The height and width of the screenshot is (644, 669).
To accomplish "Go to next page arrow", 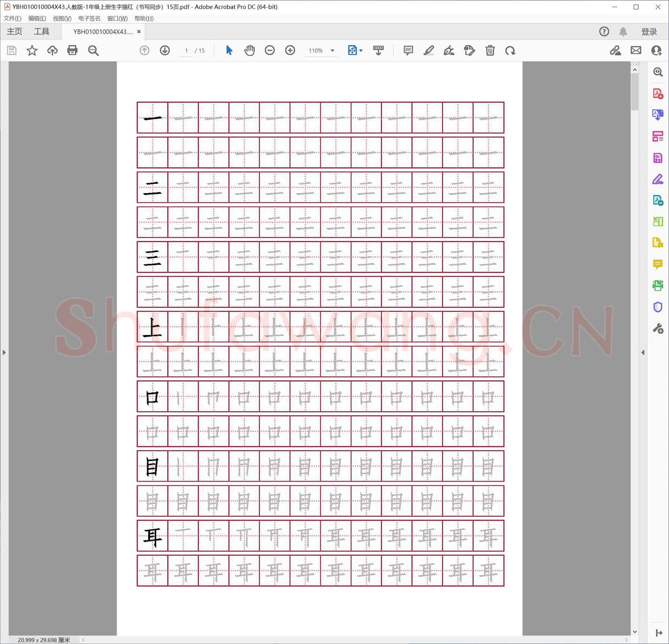I will [165, 50].
